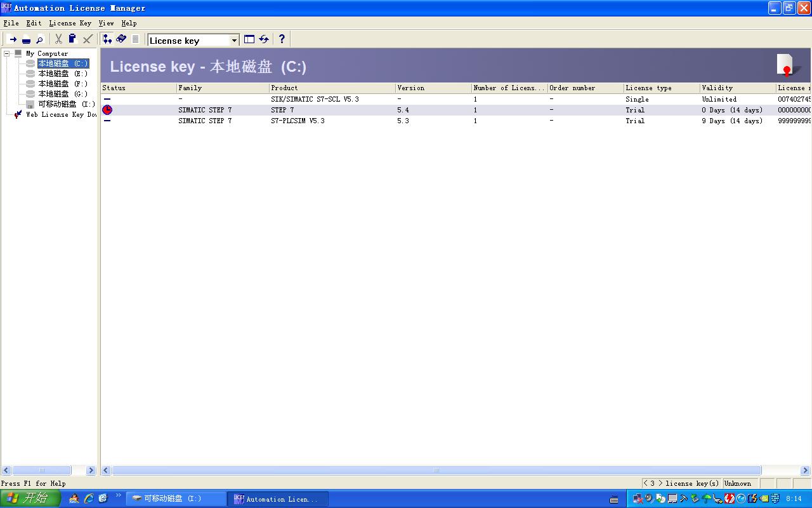The width and height of the screenshot is (812, 508).
Task: Click the Unlimited validity cell
Action: click(x=719, y=99)
